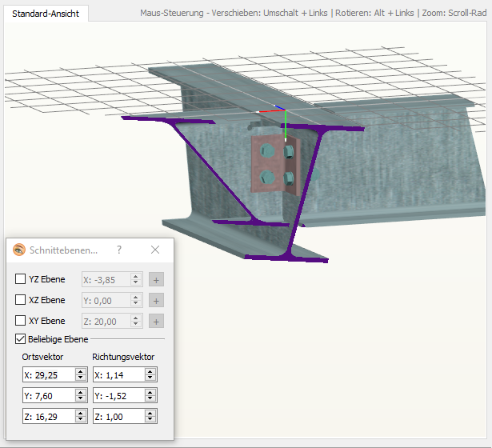Click the Ortsvektor Z stepper arrows
The width and height of the screenshot is (492, 448).
coord(80,416)
